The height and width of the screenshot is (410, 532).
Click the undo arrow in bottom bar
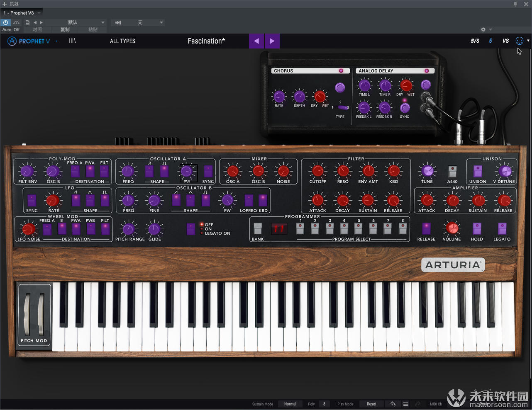tap(393, 404)
